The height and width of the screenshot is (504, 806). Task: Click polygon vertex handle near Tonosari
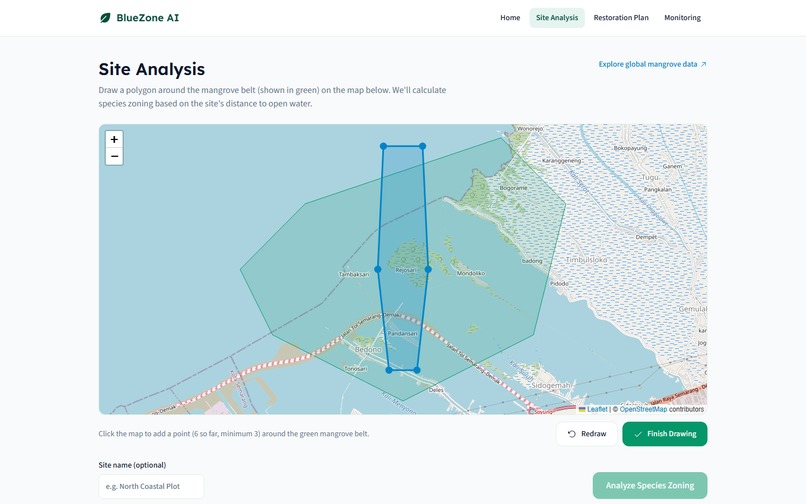tap(389, 370)
